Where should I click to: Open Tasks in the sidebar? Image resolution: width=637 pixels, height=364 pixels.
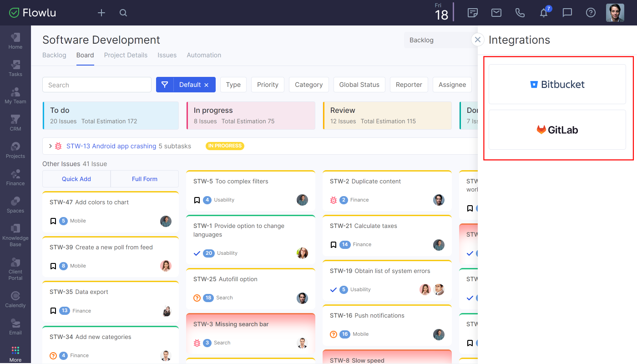tap(15, 68)
